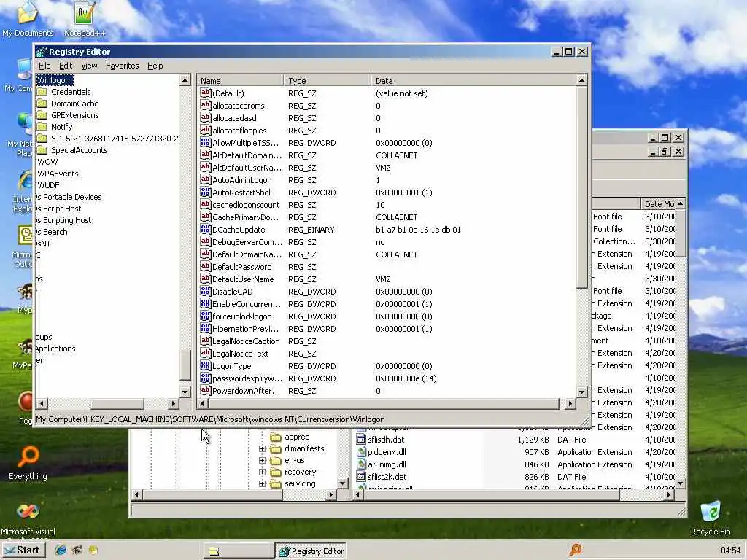Open the Notify key folder icon

pyautogui.click(x=42, y=127)
